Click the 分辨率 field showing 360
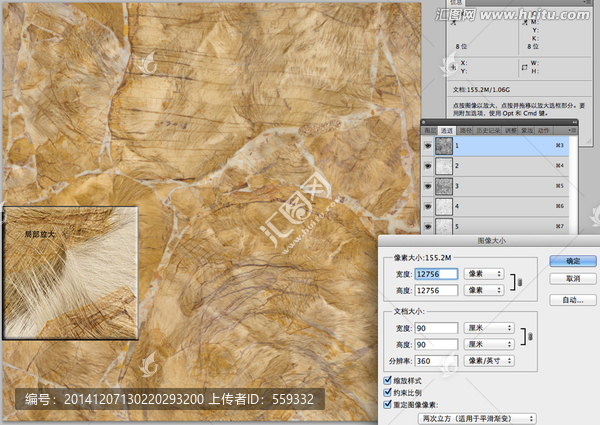This screenshot has height=425, width=600. click(436, 361)
